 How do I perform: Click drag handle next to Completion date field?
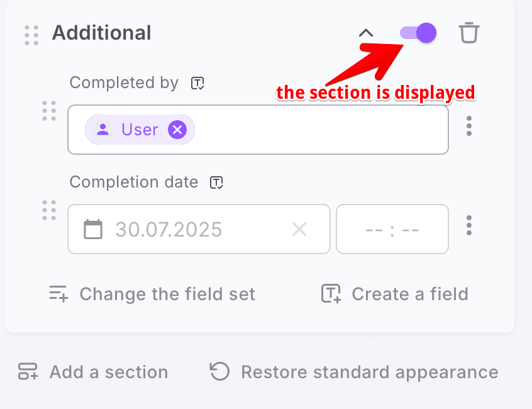[x=49, y=210]
